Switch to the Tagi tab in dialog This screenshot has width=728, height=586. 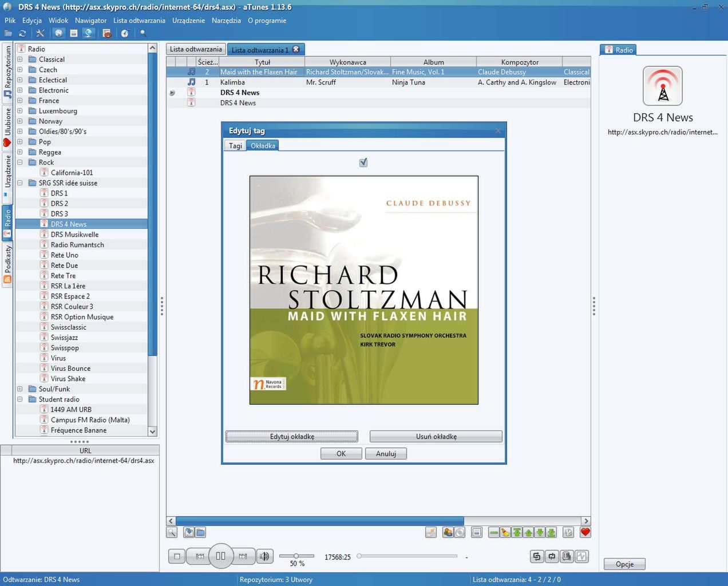[x=235, y=146]
